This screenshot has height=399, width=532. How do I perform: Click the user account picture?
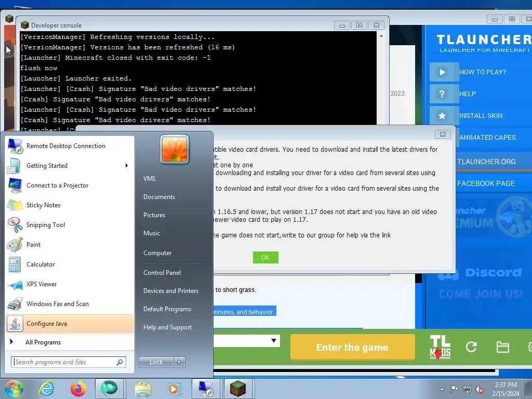click(175, 149)
